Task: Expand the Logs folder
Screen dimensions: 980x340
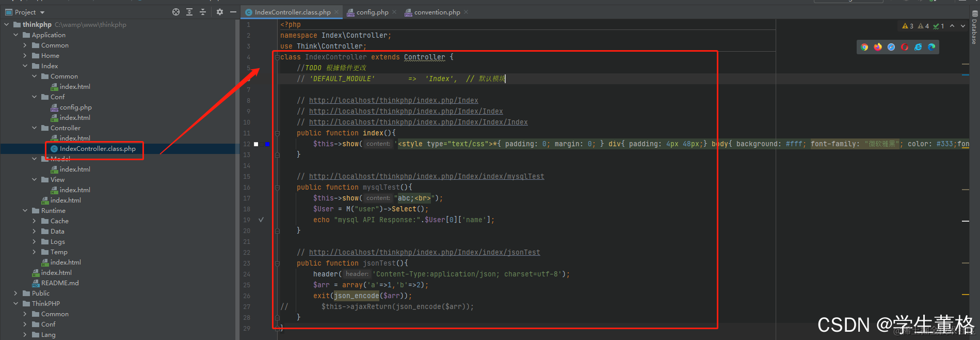Action: (x=34, y=241)
